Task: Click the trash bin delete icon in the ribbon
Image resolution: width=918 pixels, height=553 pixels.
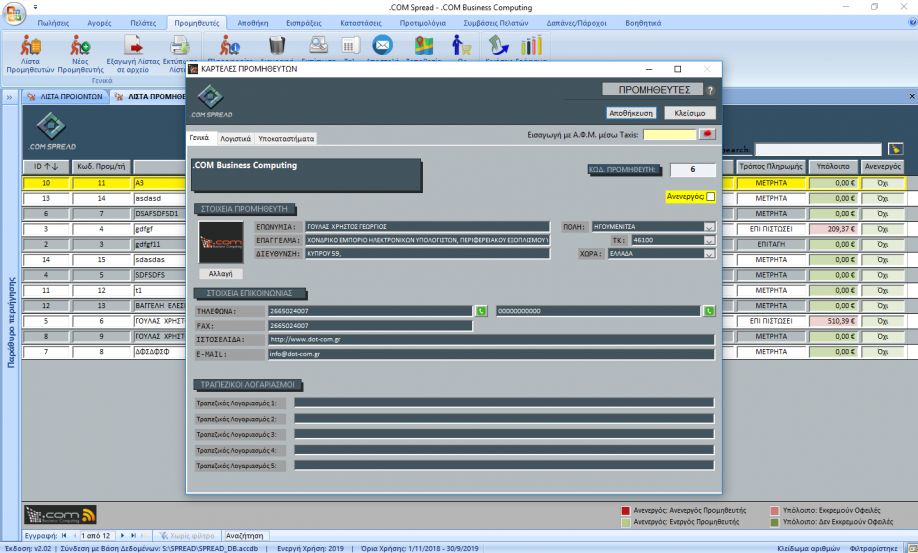Action: (277, 46)
